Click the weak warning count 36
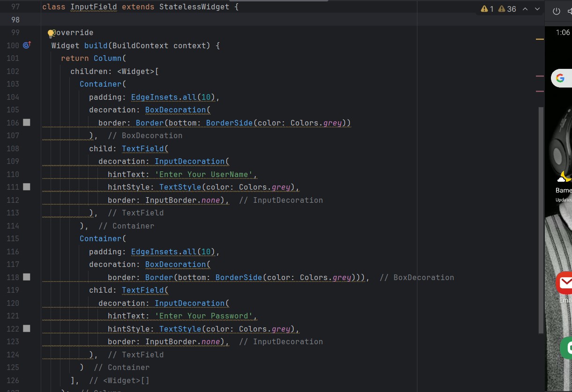This screenshot has height=392, width=572. pos(507,9)
